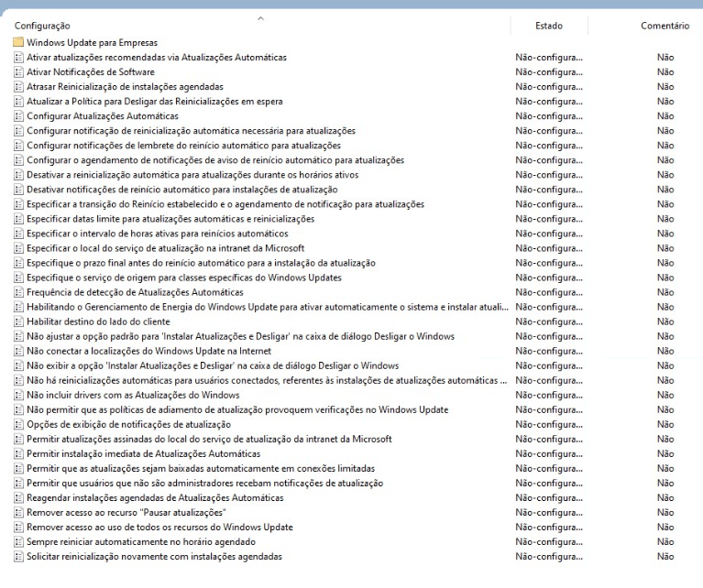Click icon beside Permitir instalação imediata
The width and height of the screenshot is (703, 588).
tap(18, 453)
